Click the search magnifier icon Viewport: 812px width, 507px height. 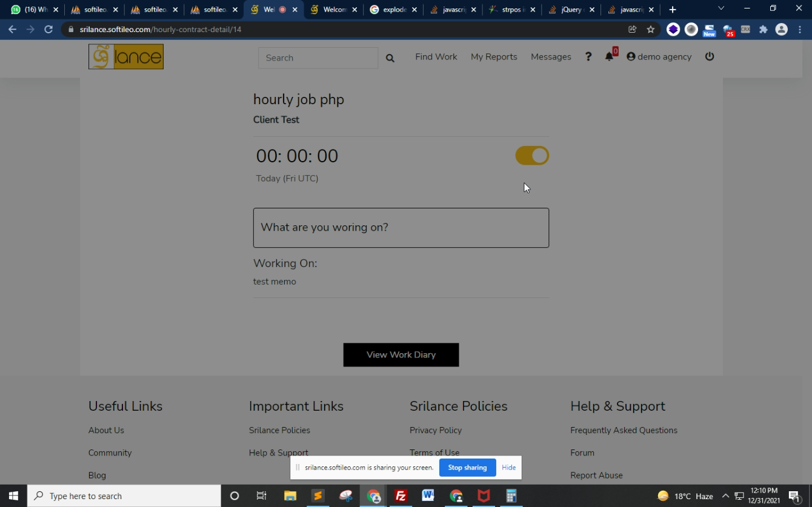390,58
